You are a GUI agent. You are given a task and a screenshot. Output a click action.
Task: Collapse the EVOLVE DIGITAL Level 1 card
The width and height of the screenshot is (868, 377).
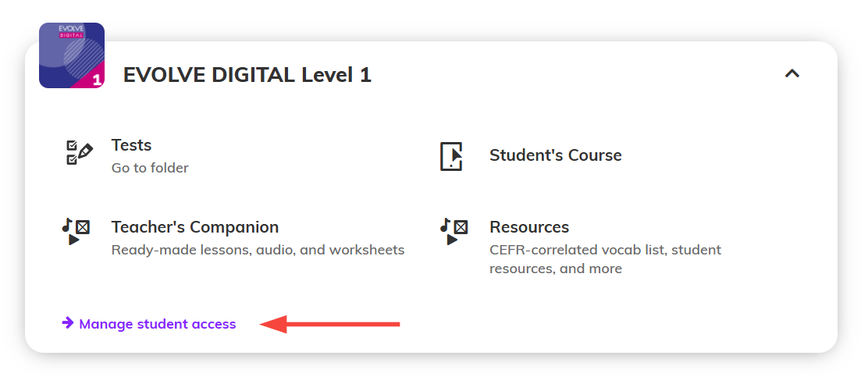tap(792, 73)
